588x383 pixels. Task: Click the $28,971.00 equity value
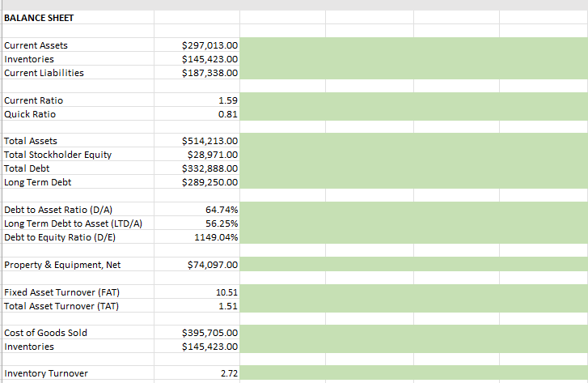pos(197,155)
